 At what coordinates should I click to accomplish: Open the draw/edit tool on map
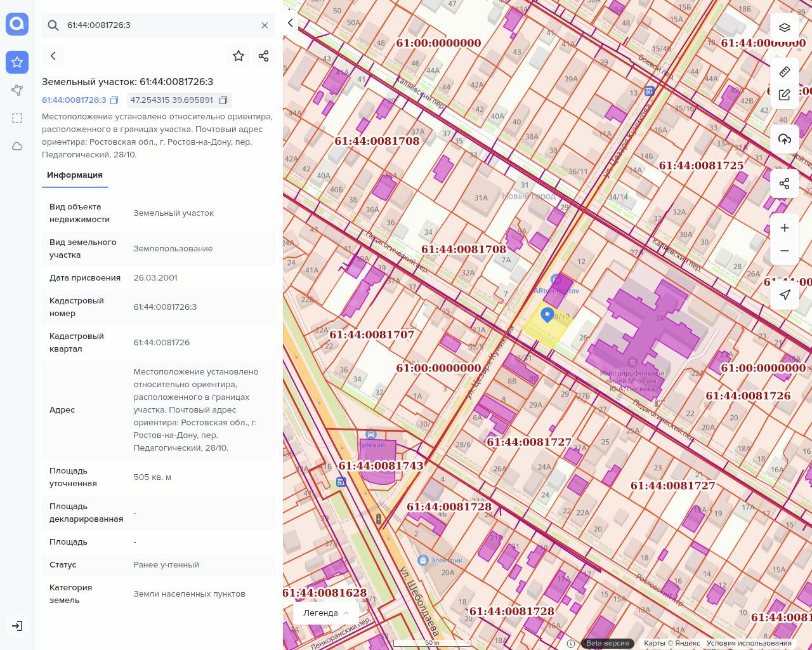coord(785,95)
